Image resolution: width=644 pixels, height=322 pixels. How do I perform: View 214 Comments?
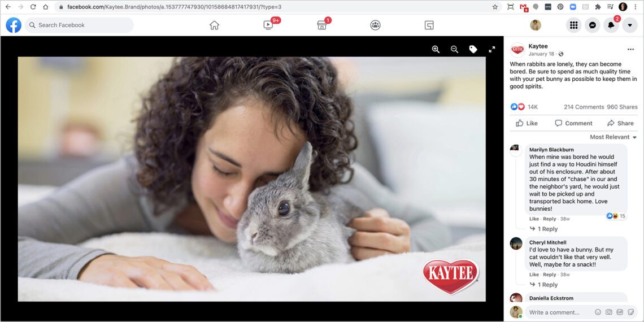coord(584,107)
